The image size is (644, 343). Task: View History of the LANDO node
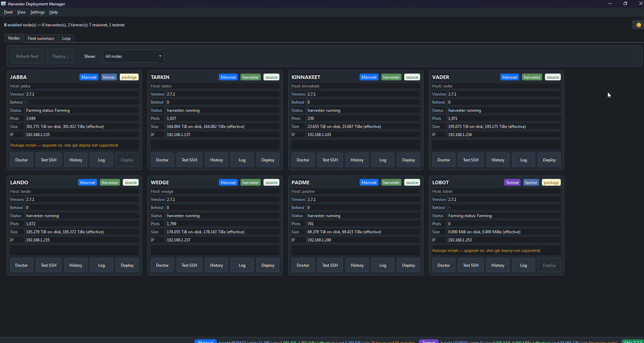click(x=76, y=265)
